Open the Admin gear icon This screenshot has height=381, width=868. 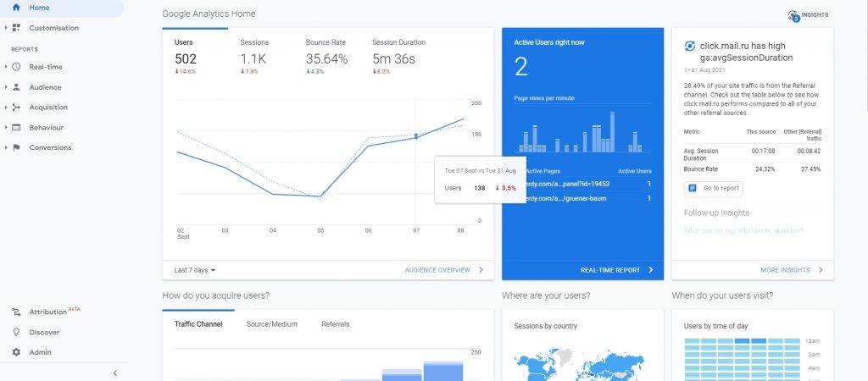[x=16, y=352]
